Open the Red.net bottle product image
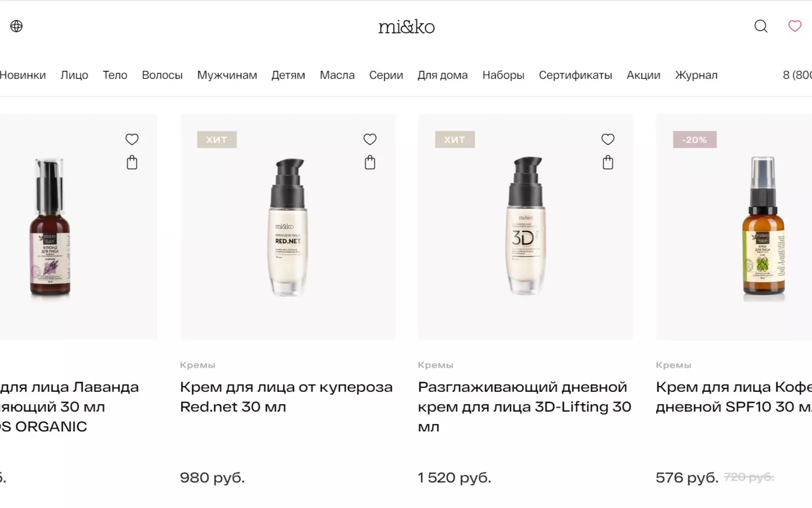 click(288, 227)
